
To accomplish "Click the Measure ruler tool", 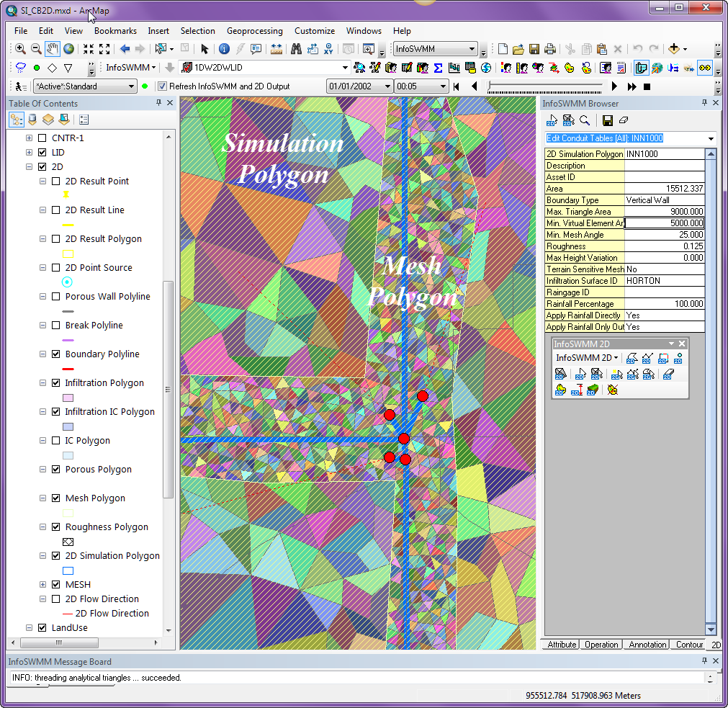I will [276, 49].
